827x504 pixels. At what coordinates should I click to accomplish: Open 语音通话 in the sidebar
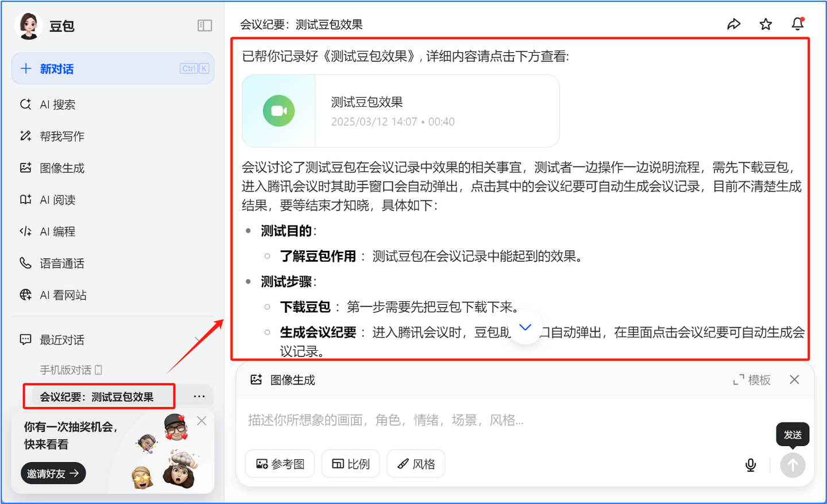point(113,263)
